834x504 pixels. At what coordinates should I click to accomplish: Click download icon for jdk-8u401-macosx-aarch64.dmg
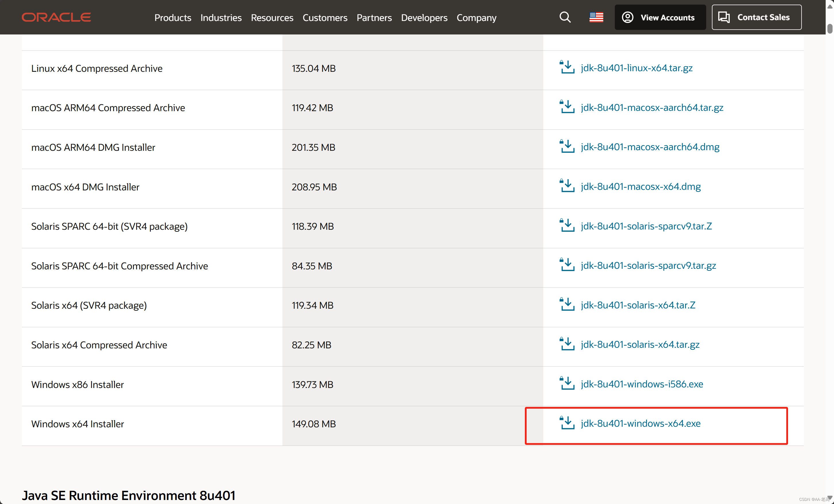click(567, 146)
